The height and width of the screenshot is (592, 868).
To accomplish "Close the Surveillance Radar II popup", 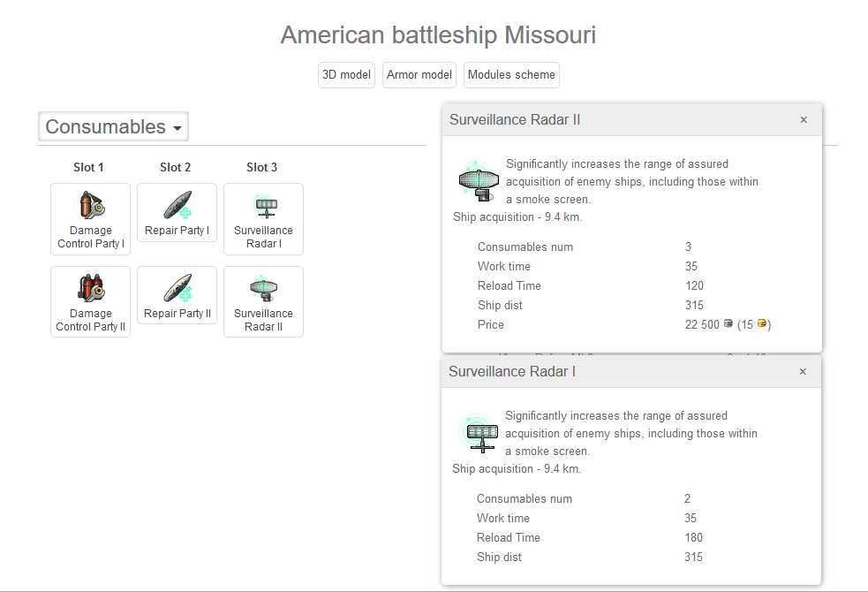I will (804, 120).
